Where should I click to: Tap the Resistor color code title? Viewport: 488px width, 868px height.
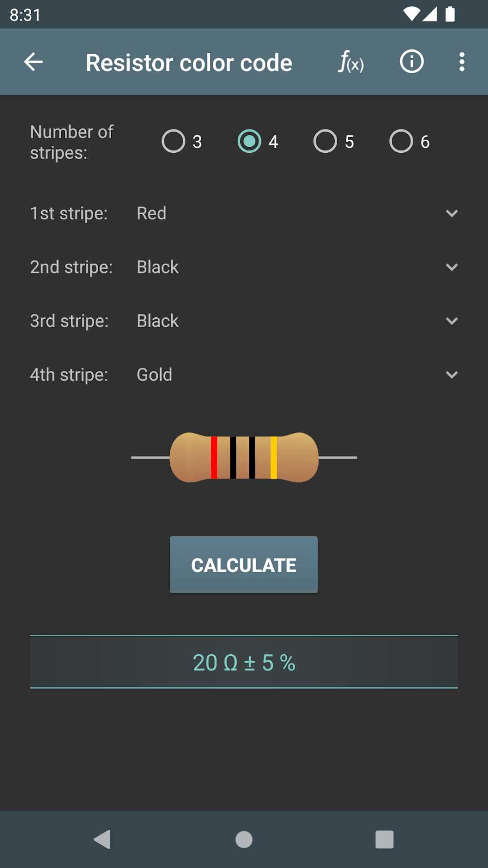point(189,62)
